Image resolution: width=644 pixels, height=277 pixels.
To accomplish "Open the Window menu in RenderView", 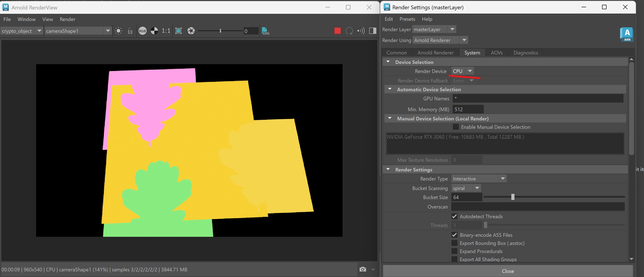I will click(26, 19).
